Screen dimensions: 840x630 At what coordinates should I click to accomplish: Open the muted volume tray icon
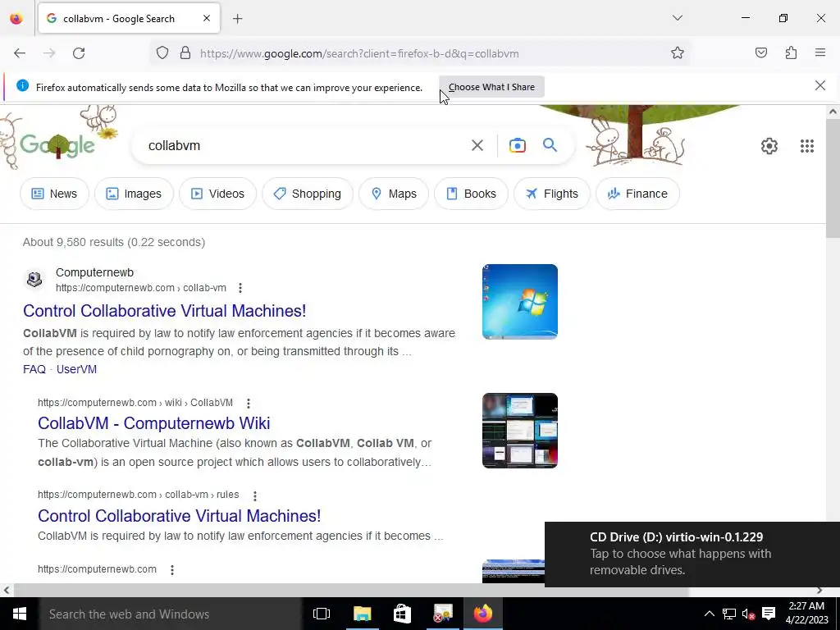[x=748, y=614]
